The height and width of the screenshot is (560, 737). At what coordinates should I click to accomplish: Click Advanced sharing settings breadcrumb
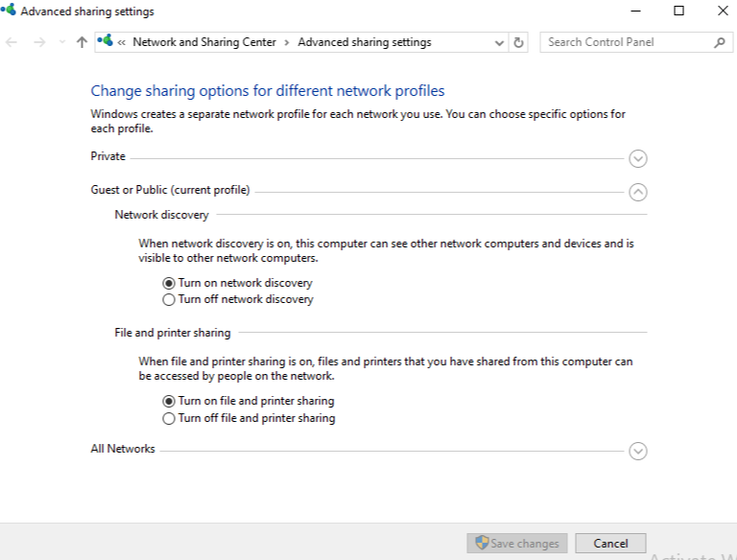(365, 42)
